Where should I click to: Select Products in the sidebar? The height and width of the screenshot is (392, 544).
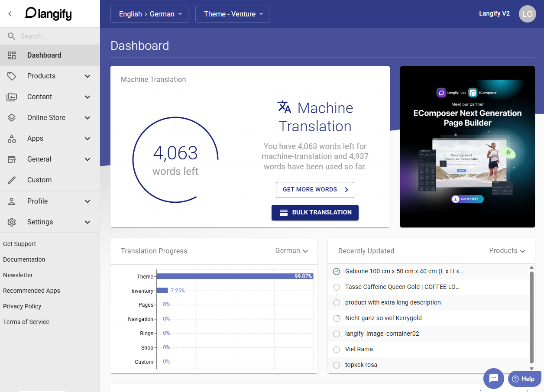pyautogui.click(x=50, y=76)
